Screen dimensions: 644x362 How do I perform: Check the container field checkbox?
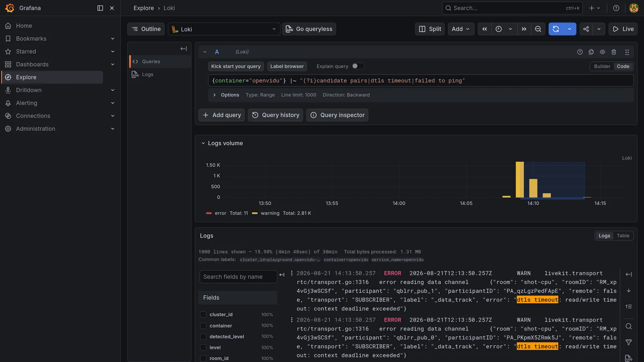point(203,326)
